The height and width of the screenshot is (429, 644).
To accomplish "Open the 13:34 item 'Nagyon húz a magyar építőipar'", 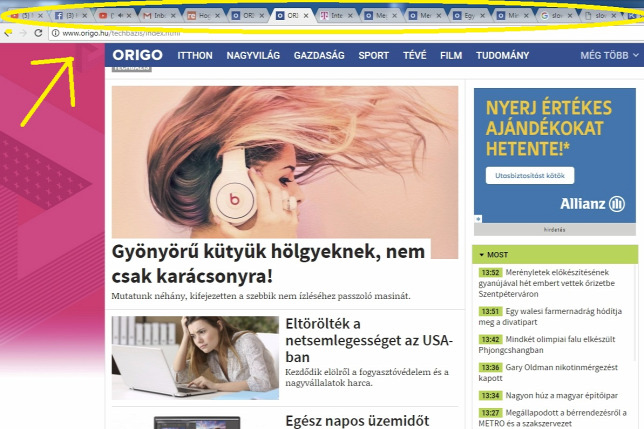I will click(548, 395).
